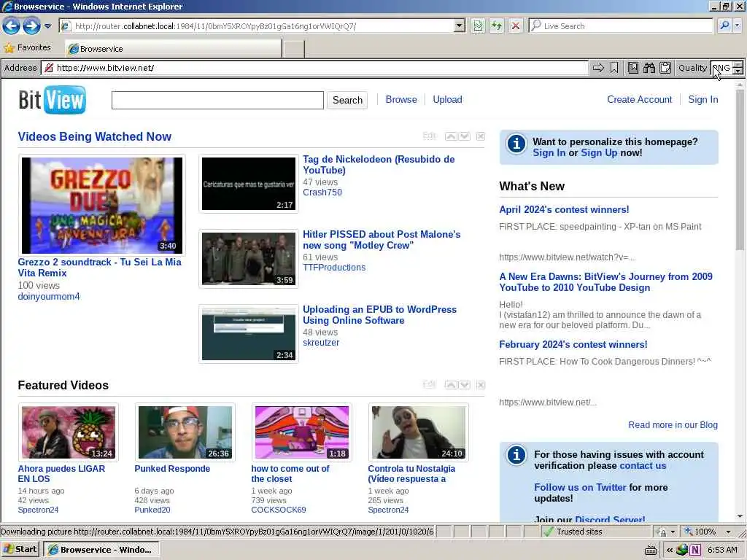The width and height of the screenshot is (747, 560).
Task: Click the IE Stop loading red X
Action: (x=516, y=26)
